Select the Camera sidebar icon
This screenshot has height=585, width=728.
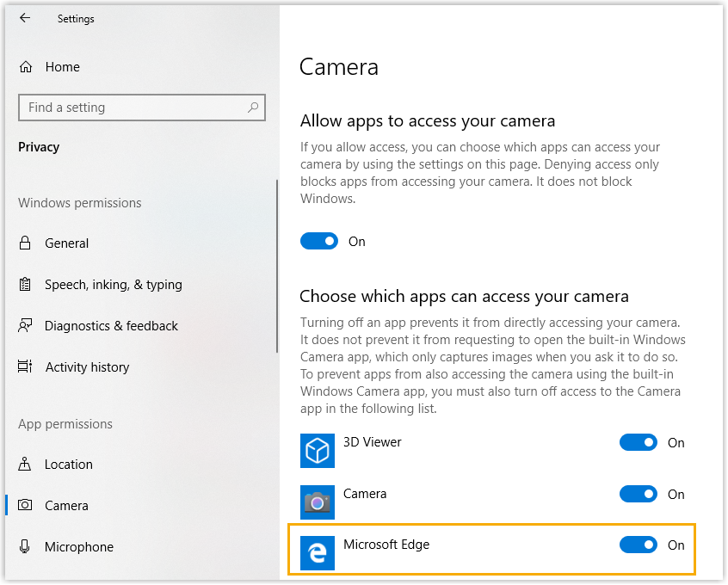click(x=25, y=505)
